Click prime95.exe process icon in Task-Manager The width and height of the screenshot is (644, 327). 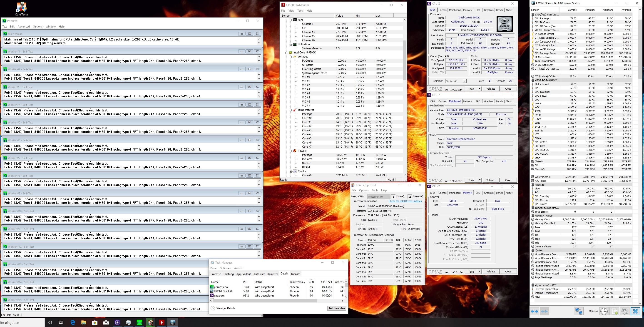(x=212, y=287)
